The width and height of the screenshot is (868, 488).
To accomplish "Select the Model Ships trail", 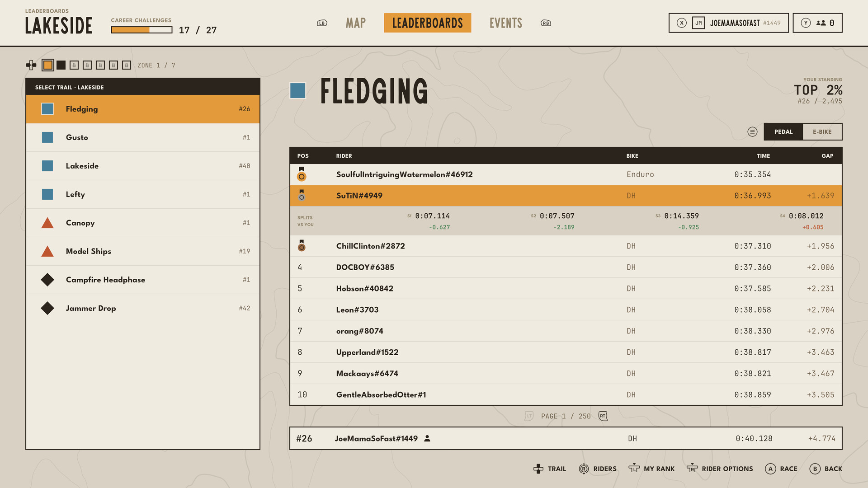I will (143, 251).
